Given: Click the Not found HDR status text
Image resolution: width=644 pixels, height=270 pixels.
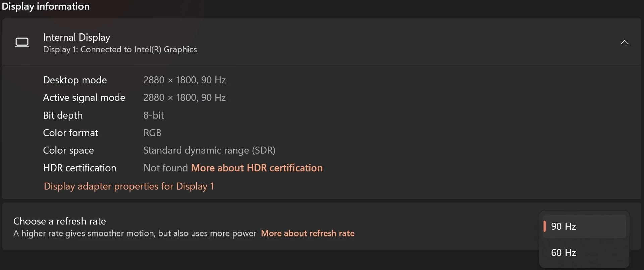Looking at the screenshot, I should pyautogui.click(x=165, y=168).
